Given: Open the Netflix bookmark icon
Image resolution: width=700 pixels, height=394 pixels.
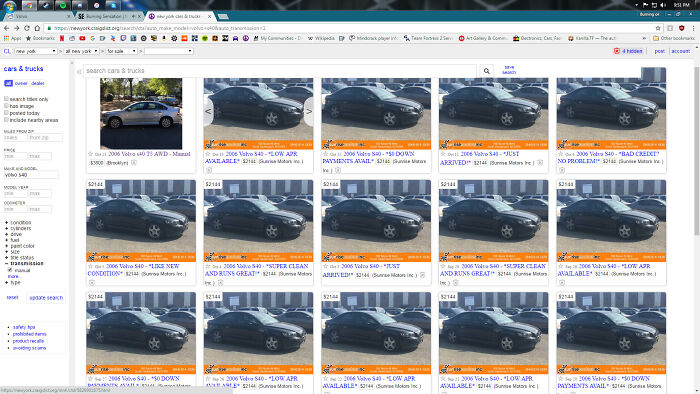Looking at the screenshot, I should point(62,38).
